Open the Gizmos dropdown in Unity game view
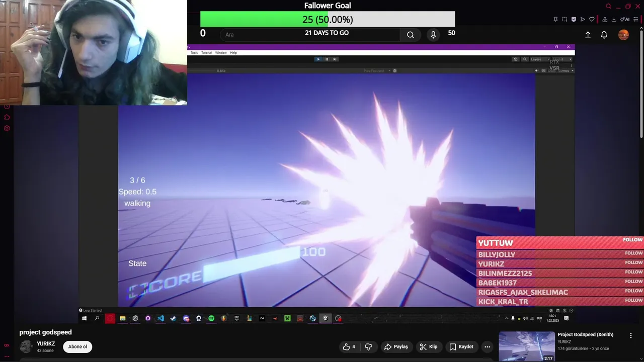The width and height of the screenshot is (644, 362). click(566, 71)
